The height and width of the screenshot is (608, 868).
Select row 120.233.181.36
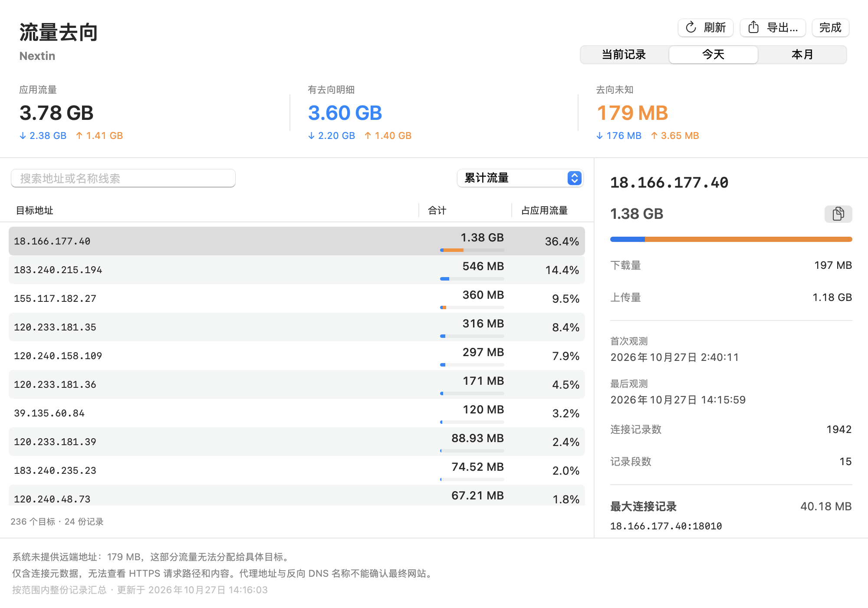[297, 384]
